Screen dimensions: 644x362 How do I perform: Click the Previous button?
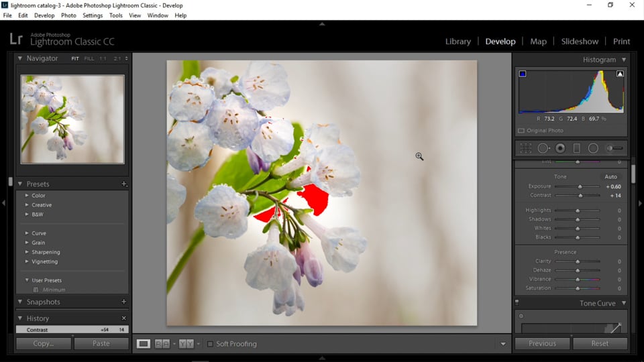(x=542, y=343)
